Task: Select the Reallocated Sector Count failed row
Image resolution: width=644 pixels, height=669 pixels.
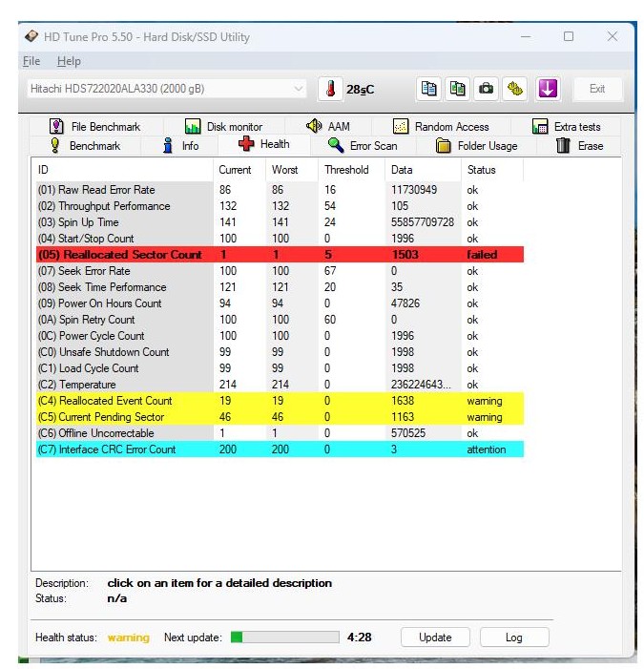Action: (x=277, y=255)
